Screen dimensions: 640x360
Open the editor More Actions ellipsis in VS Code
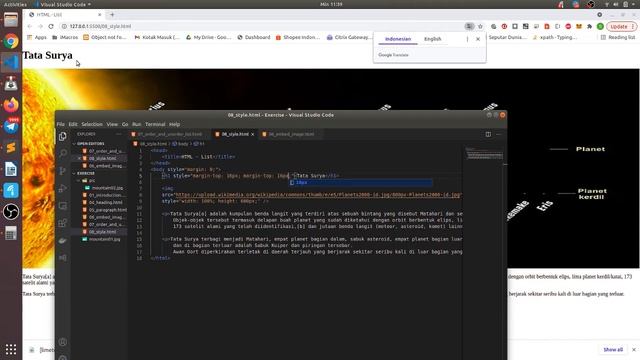(x=498, y=134)
